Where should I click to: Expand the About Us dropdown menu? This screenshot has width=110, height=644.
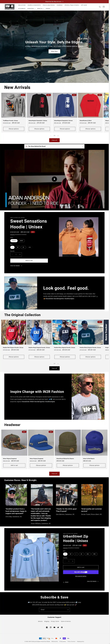[x=40, y=9]
